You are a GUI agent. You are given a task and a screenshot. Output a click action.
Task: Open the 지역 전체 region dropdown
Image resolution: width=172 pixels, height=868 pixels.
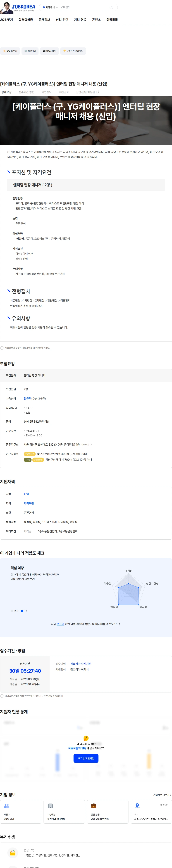50,7
